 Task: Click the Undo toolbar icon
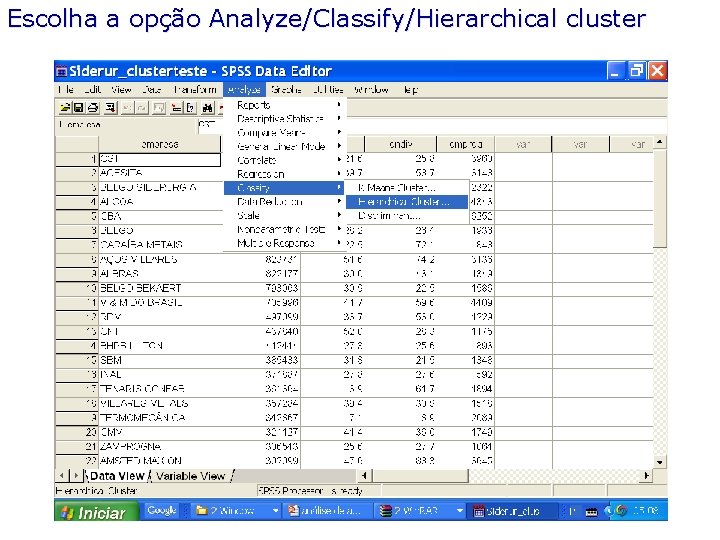[128, 107]
